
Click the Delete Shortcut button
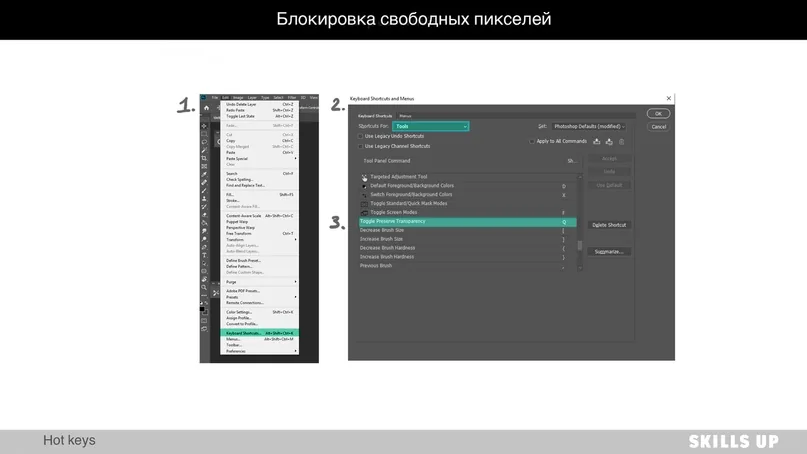[609, 225]
